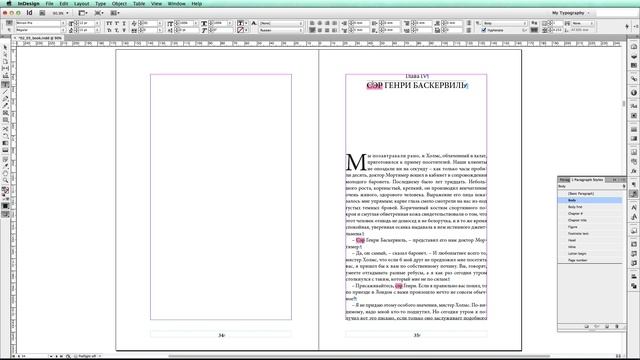Select the Type tool in the toolbox
The image size is (640, 360).
[5, 85]
